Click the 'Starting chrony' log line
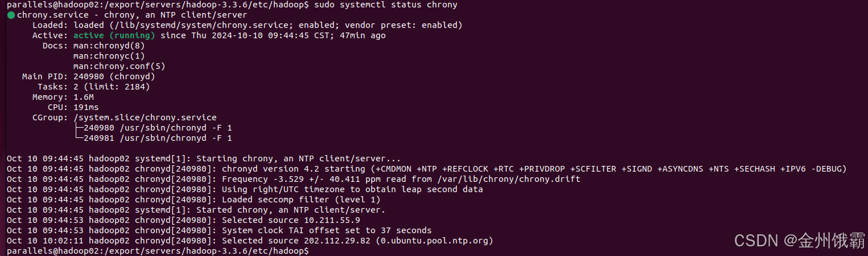 click(x=204, y=159)
